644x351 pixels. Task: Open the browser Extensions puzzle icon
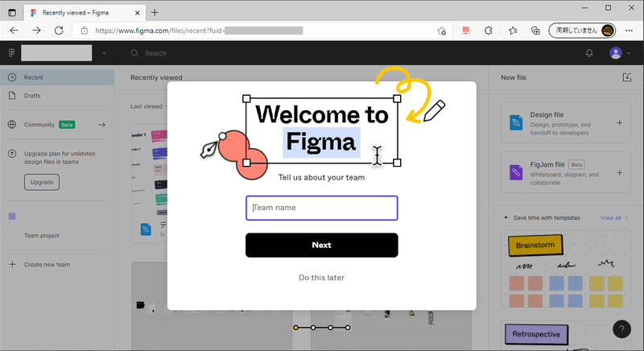coord(489,31)
